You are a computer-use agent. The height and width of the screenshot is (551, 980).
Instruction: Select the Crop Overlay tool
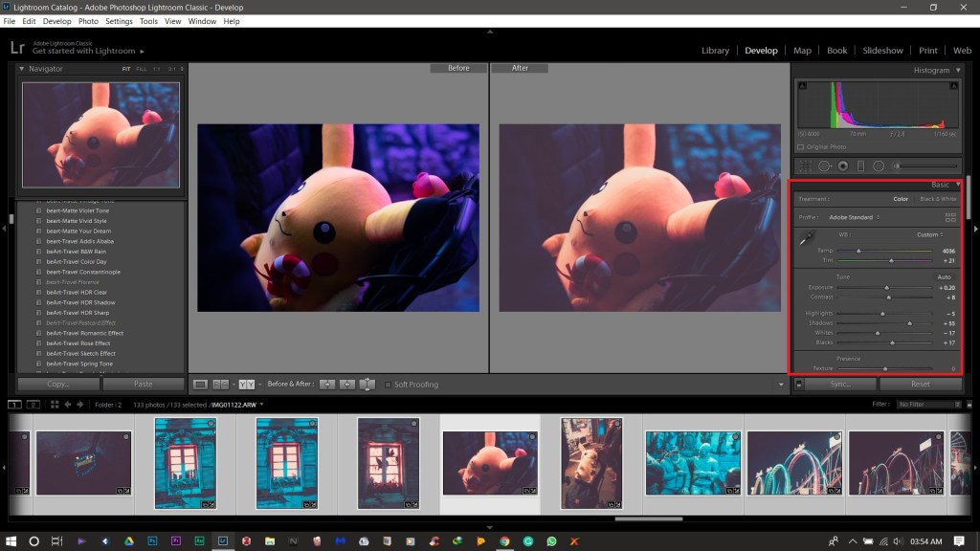805,166
